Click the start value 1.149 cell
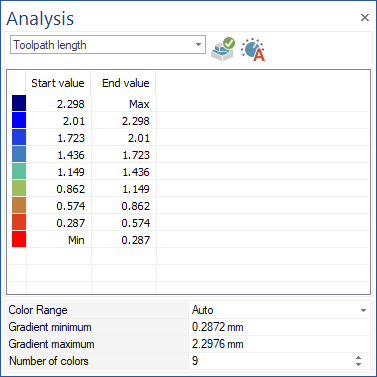The width and height of the screenshot is (377, 377). point(58,172)
